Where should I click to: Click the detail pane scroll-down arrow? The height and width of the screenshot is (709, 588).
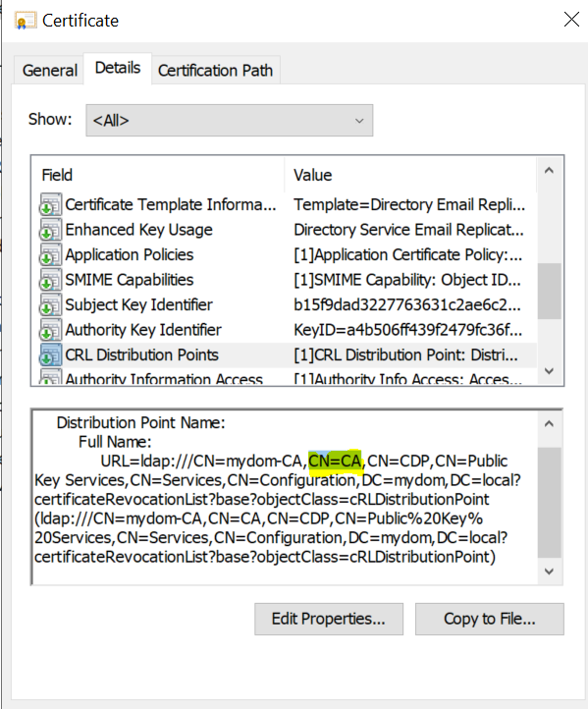click(x=549, y=572)
